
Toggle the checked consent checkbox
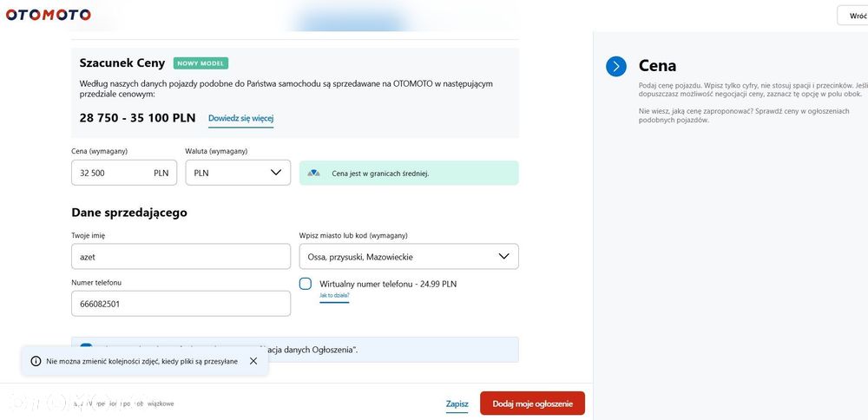point(86,346)
